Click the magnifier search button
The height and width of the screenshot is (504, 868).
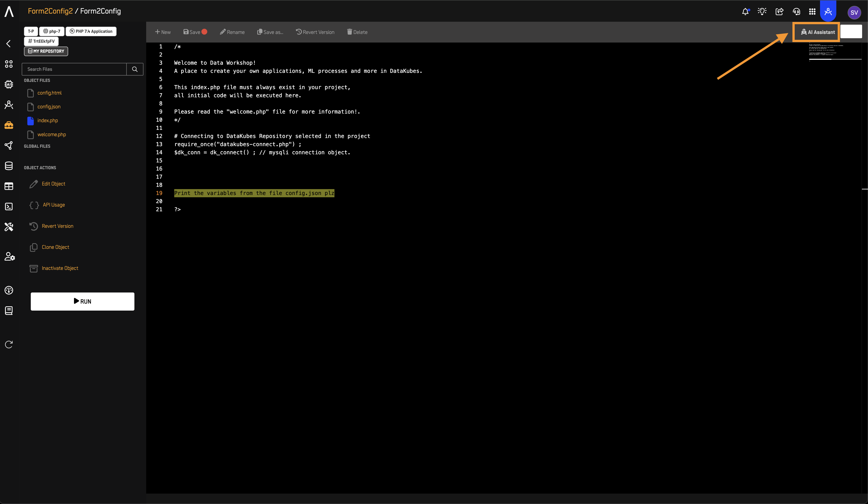135,69
